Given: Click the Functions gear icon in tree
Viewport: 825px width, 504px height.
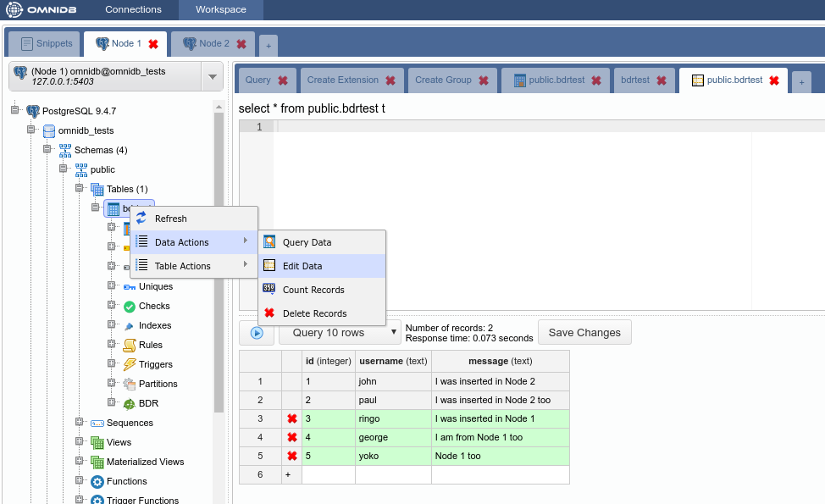Looking at the screenshot, I should 97,481.
